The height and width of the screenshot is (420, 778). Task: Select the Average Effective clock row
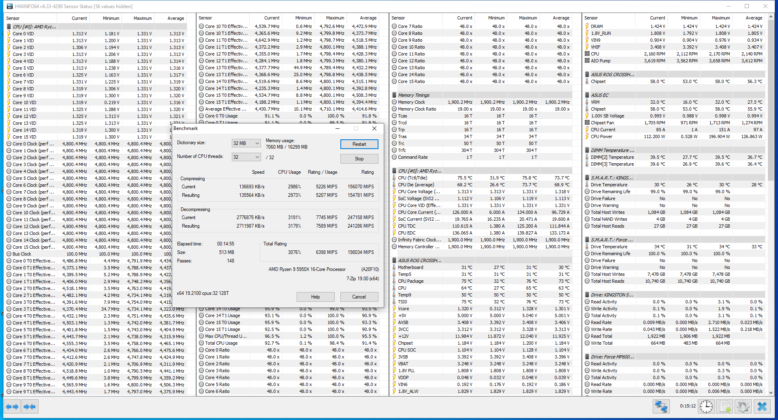[x=289, y=109]
